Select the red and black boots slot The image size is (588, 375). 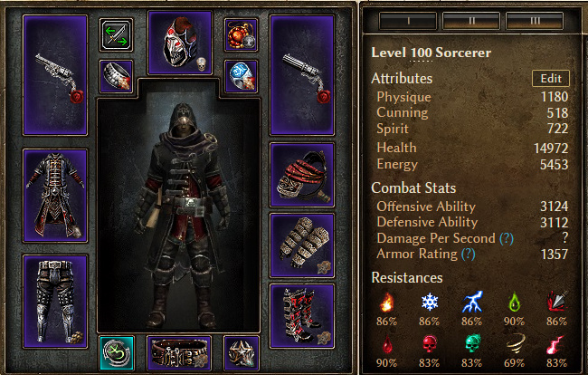coord(302,316)
